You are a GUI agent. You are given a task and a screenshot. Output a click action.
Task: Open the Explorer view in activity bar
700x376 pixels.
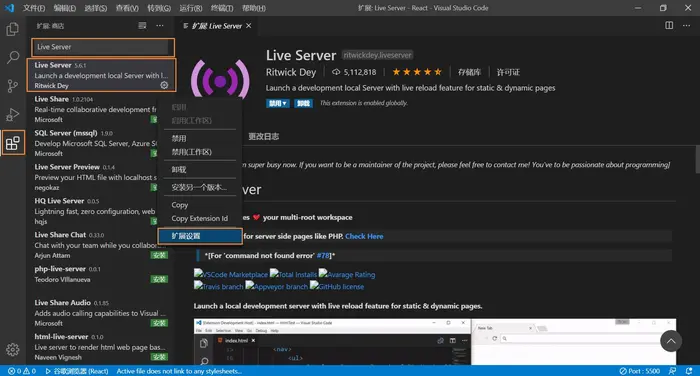tap(12, 29)
